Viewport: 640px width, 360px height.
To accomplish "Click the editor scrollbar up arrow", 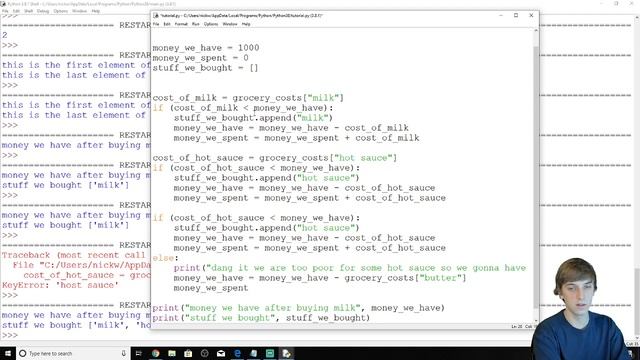I will click(536, 31).
